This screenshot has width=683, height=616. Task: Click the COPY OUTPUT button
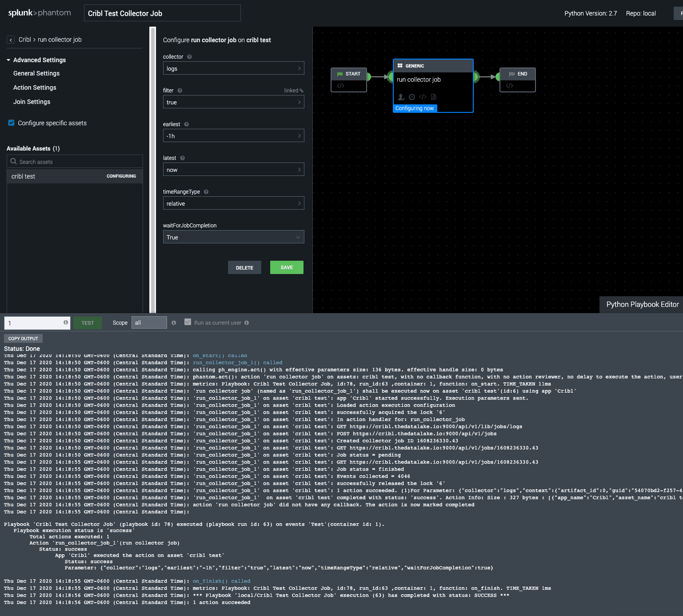(23, 338)
